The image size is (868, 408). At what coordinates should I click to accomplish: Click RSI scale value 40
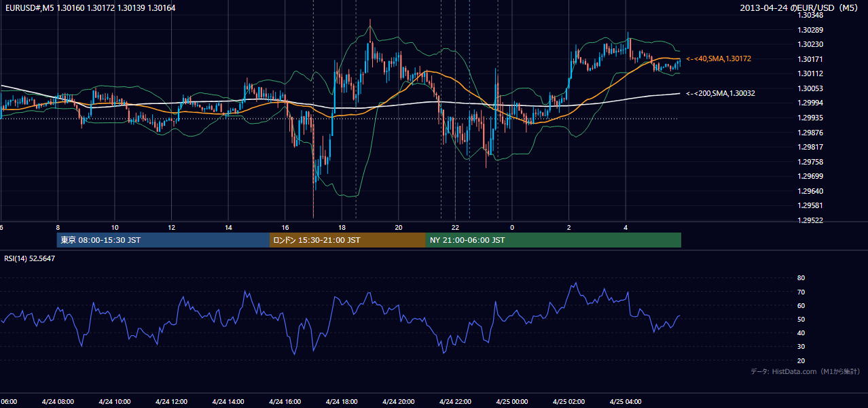[x=801, y=333]
